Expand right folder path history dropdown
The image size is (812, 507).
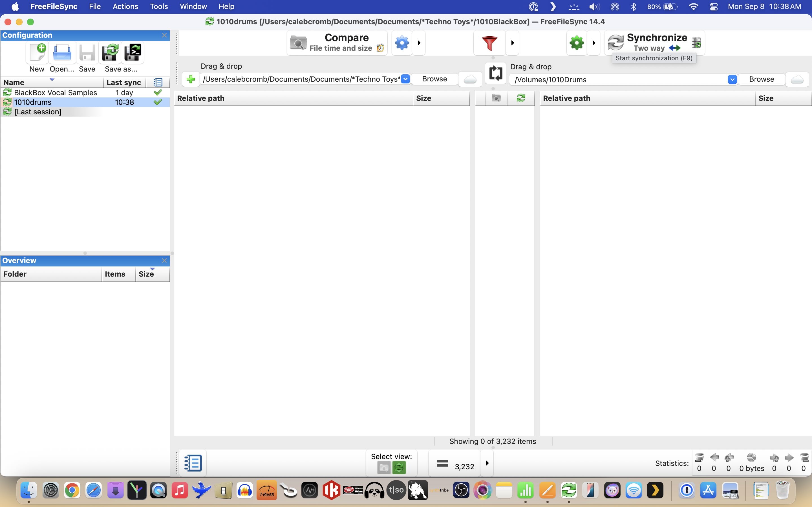(732, 79)
